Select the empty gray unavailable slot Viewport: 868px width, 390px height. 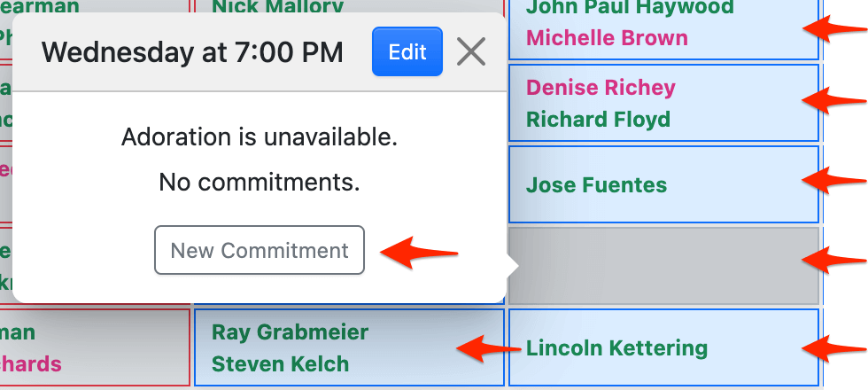click(663, 264)
